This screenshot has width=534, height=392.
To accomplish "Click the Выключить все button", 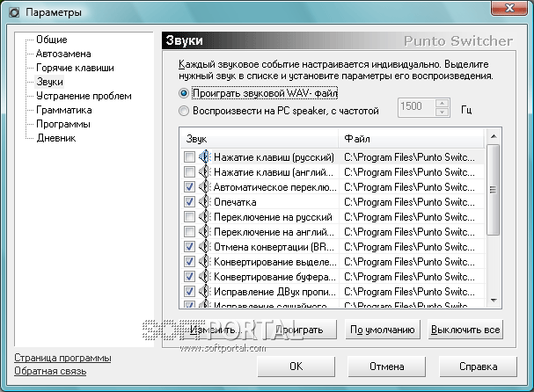I will tap(465, 330).
